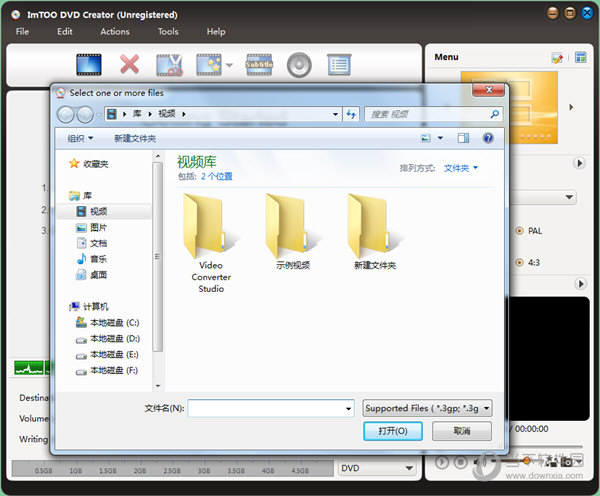Open the 排列方式 文件夹 dropdown
The image size is (600, 496).
coord(461,168)
